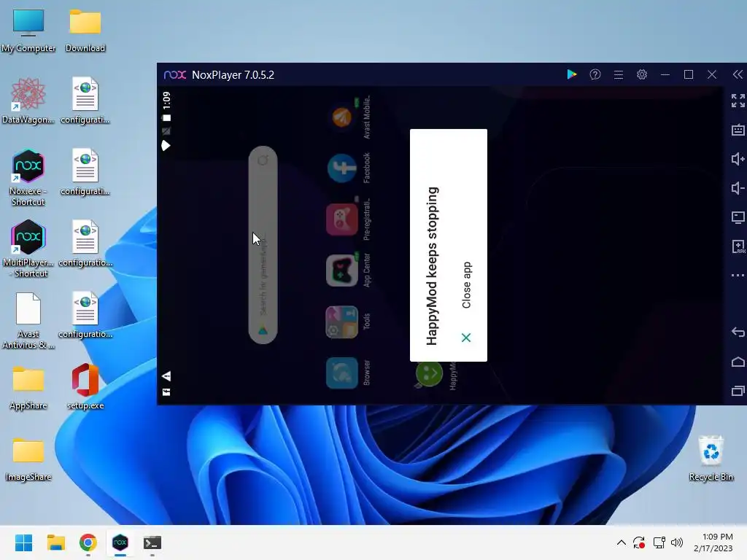Click the teal X icon in crash dialog
The width and height of the screenshot is (747, 560).
pos(466,338)
